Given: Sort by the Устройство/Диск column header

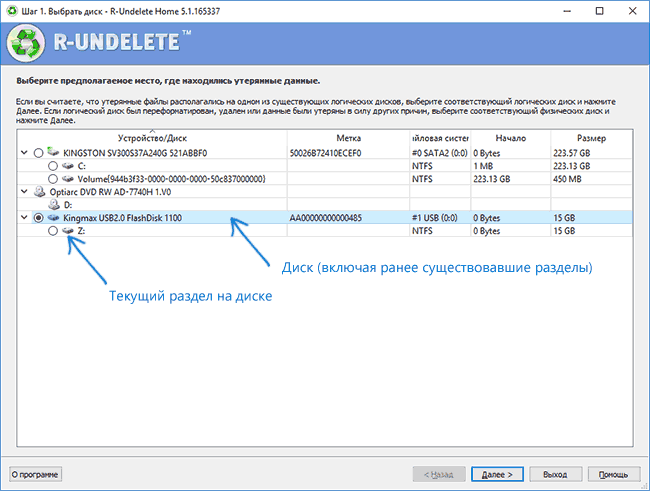Looking at the screenshot, I should click(x=152, y=138).
